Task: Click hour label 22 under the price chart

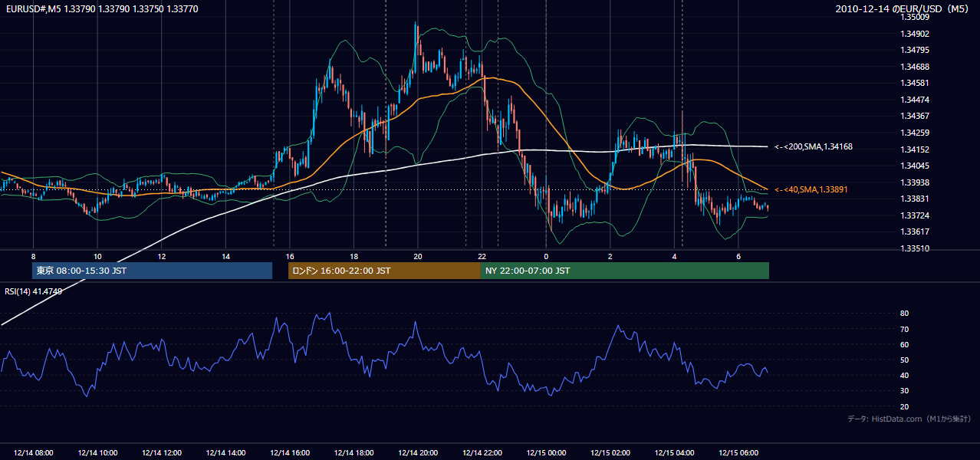Action: click(x=482, y=256)
